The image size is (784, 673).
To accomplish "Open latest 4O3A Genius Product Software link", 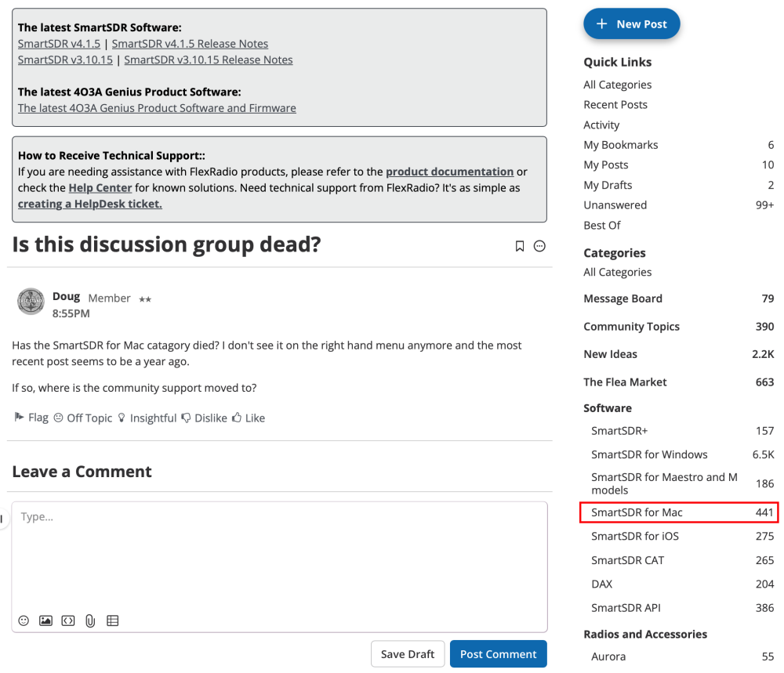I will (x=157, y=108).
